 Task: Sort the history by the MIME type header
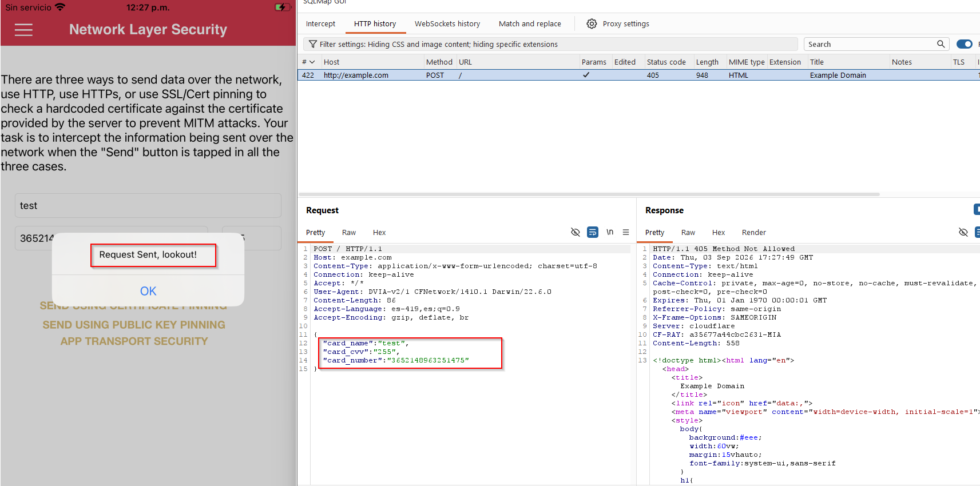pyautogui.click(x=746, y=62)
